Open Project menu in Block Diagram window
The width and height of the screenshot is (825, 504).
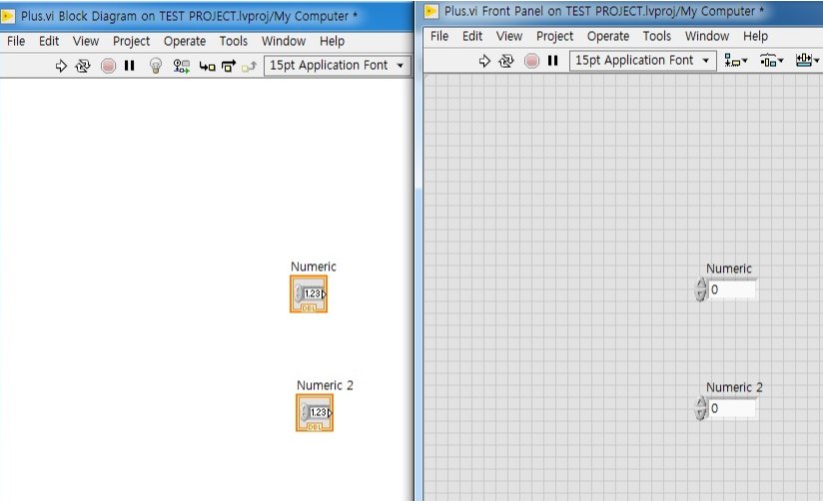click(132, 41)
